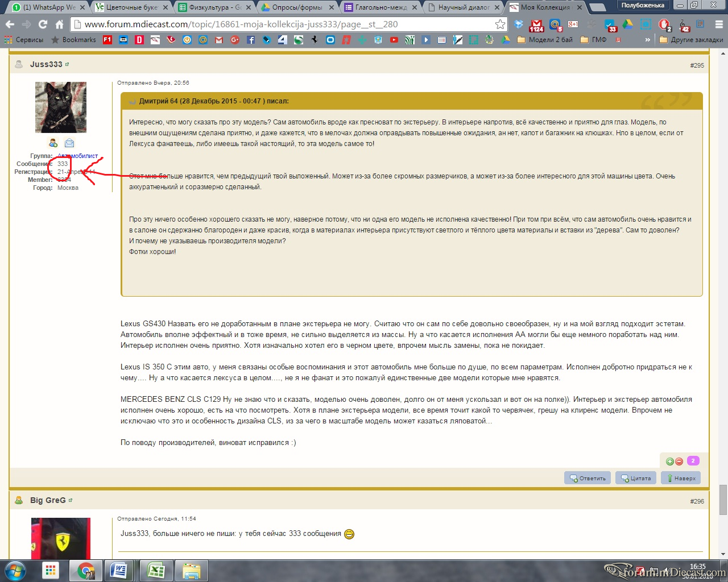The width and height of the screenshot is (728, 582).
Task: Go back to the previous page
Action: tap(10, 24)
